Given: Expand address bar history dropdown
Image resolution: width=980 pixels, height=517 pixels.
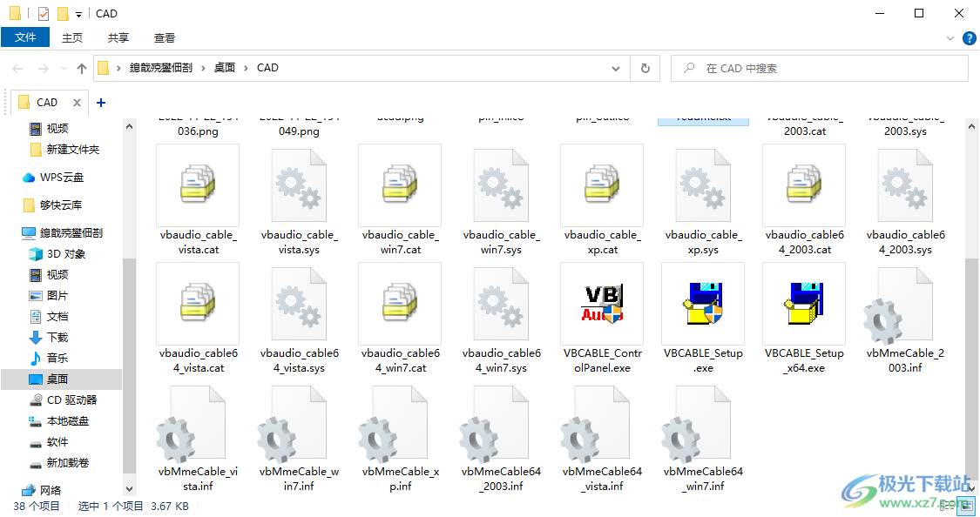Looking at the screenshot, I should point(616,69).
